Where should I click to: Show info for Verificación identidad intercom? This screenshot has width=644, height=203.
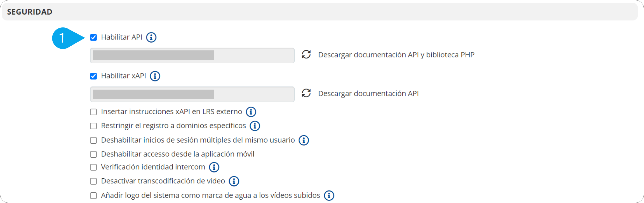(x=214, y=167)
